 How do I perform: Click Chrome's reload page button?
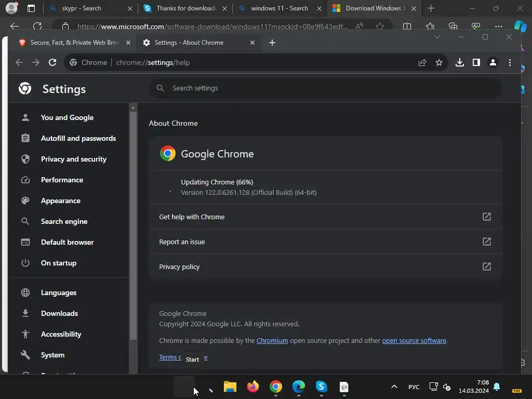click(52, 62)
